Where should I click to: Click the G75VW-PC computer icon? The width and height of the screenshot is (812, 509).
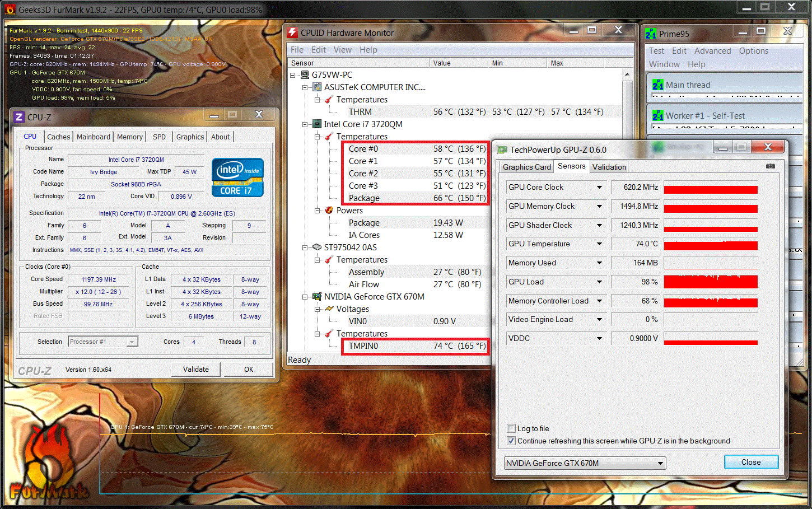pos(305,74)
